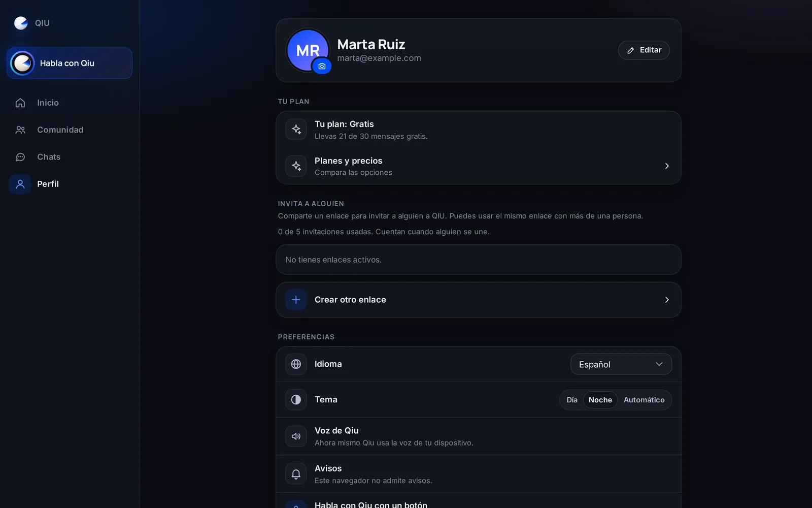Click No tienes enlaces activos text
812x508 pixels.
pyautogui.click(x=333, y=260)
